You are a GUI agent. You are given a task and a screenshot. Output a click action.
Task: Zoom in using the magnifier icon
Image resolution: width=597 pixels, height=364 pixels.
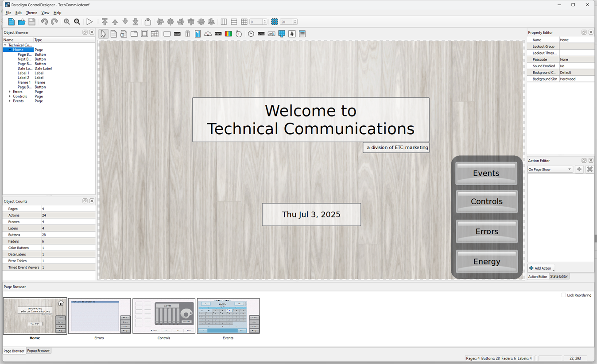coord(66,21)
